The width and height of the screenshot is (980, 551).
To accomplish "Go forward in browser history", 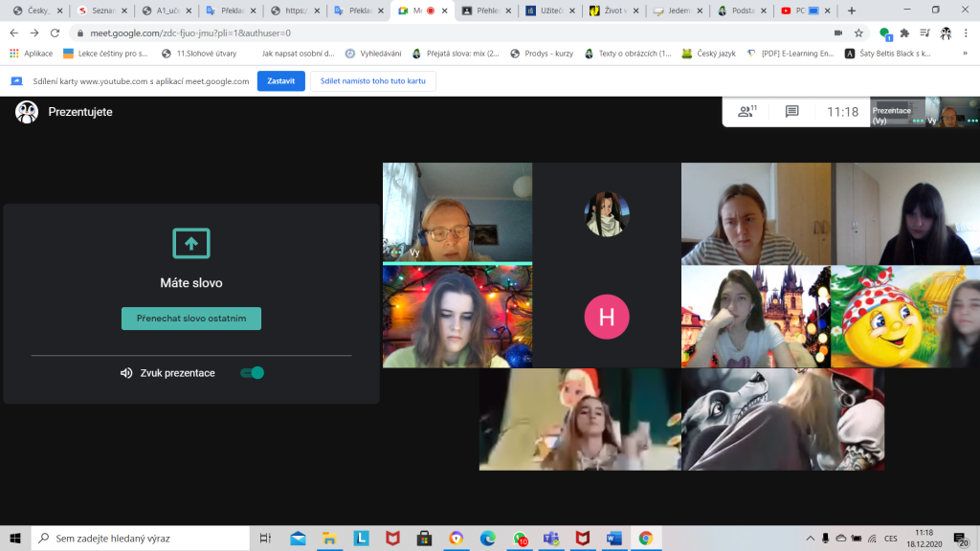I will 34,33.
